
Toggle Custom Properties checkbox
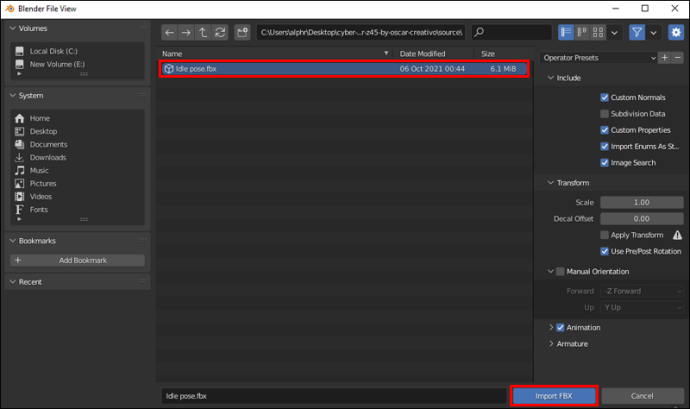604,130
